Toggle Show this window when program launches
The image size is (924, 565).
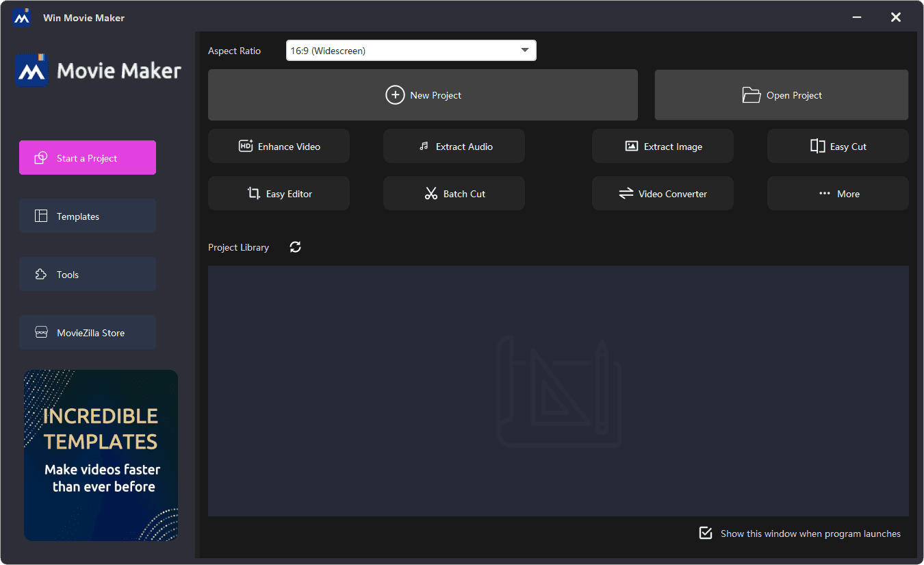pyautogui.click(x=706, y=533)
